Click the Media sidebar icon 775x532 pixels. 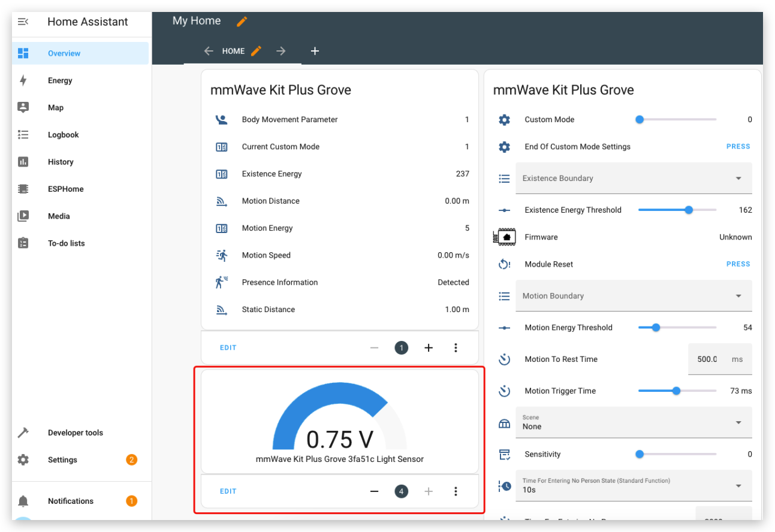coord(23,216)
